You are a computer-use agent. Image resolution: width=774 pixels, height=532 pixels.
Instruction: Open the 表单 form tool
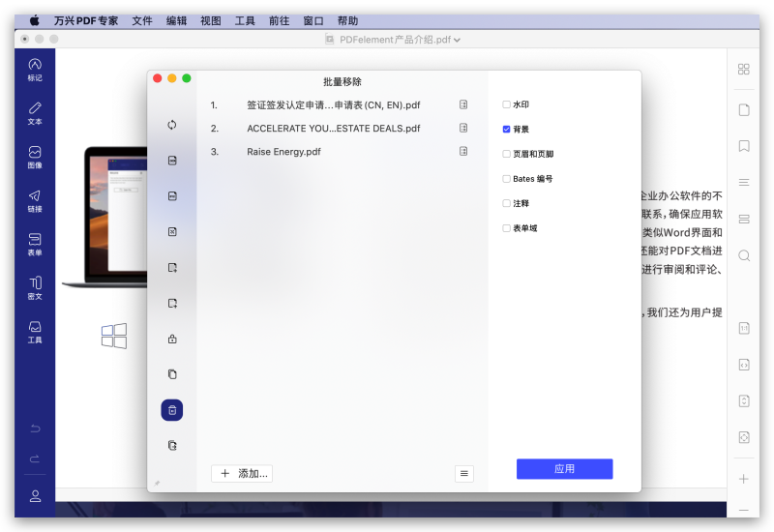(35, 244)
